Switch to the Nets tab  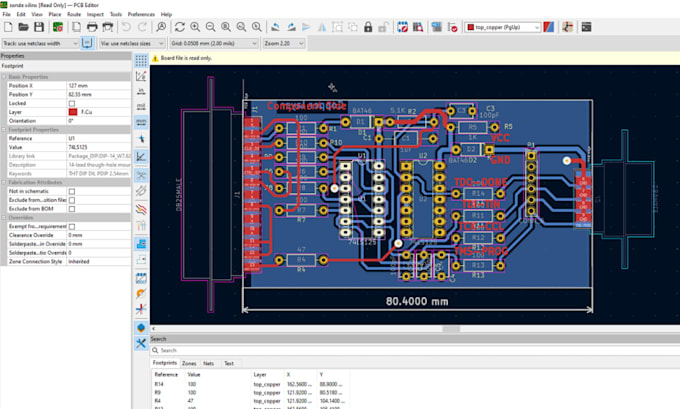(209, 363)
